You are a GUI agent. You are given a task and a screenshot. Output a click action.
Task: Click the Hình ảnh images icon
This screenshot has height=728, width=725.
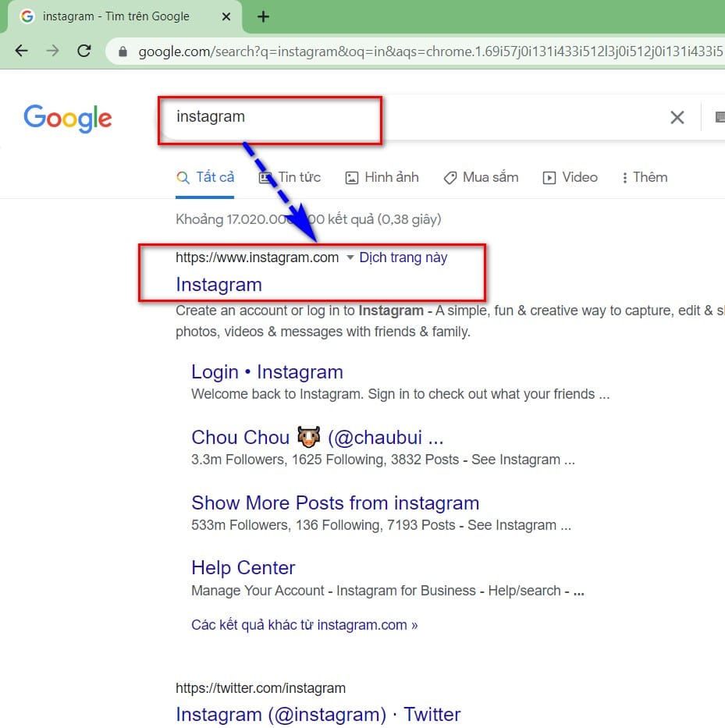[x=353, y=177]
